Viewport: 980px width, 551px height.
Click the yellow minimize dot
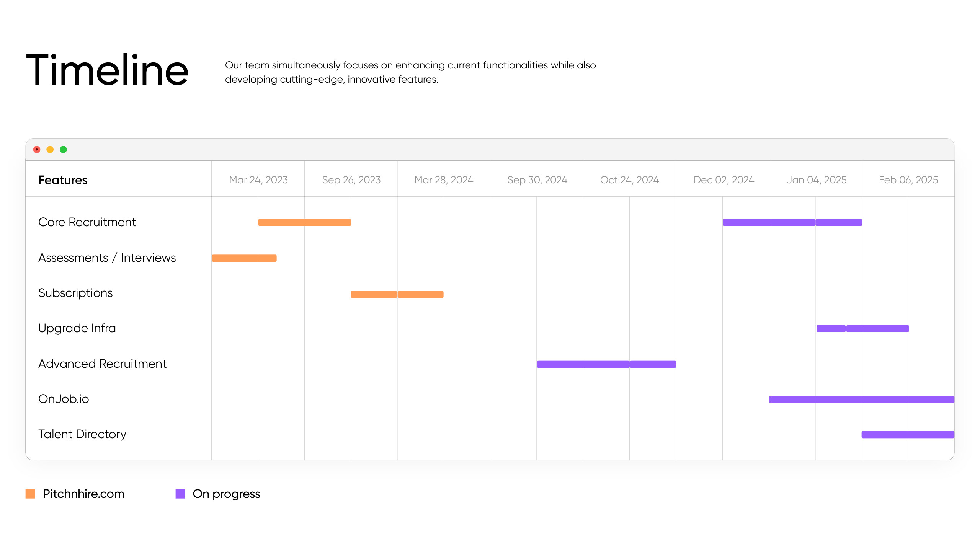[x=50, y=150]
